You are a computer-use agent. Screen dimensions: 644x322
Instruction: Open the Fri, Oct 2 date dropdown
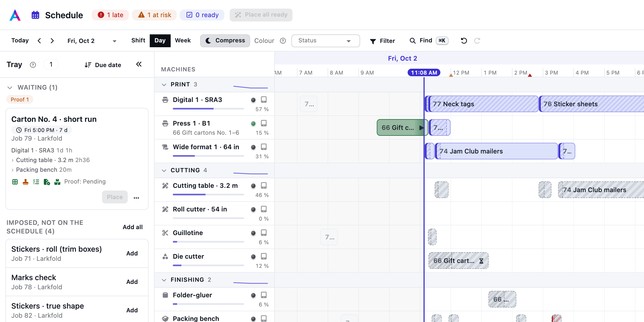tap(92, 41)
